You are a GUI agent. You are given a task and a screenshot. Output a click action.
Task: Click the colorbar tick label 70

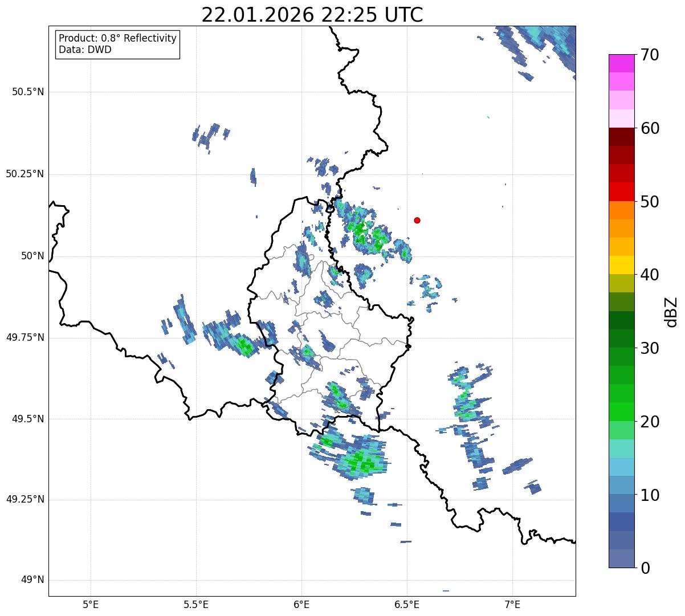649,55
